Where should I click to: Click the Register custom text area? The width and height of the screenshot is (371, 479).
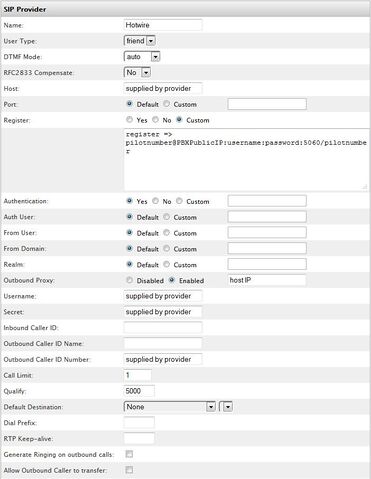click(x=246, y=160)
